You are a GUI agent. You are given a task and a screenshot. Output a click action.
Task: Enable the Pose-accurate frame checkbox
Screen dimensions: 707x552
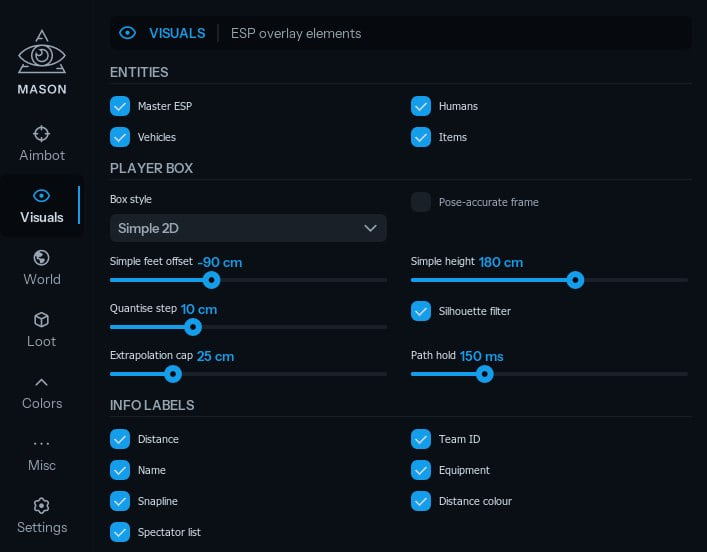(421, 202)
